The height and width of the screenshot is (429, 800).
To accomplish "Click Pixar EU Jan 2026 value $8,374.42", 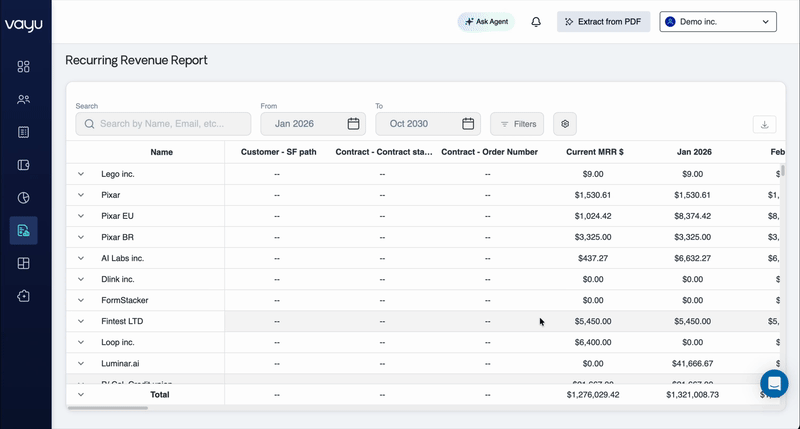I will tap(692, 216).
